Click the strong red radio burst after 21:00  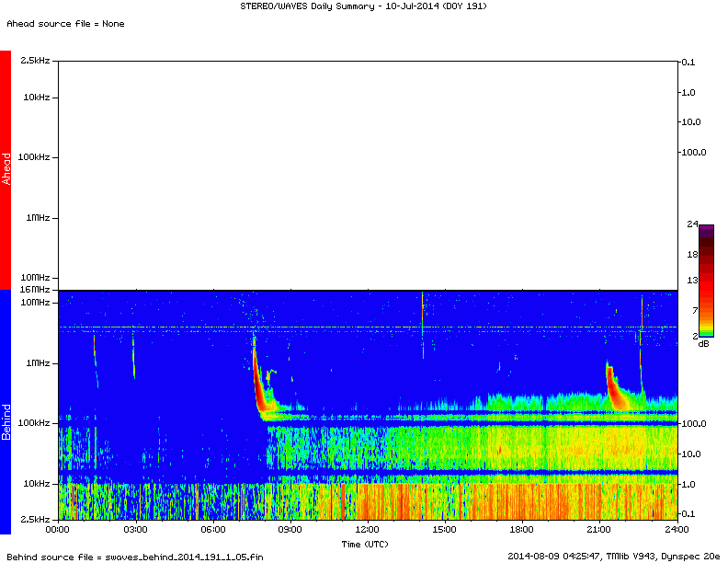coord(615,388)
